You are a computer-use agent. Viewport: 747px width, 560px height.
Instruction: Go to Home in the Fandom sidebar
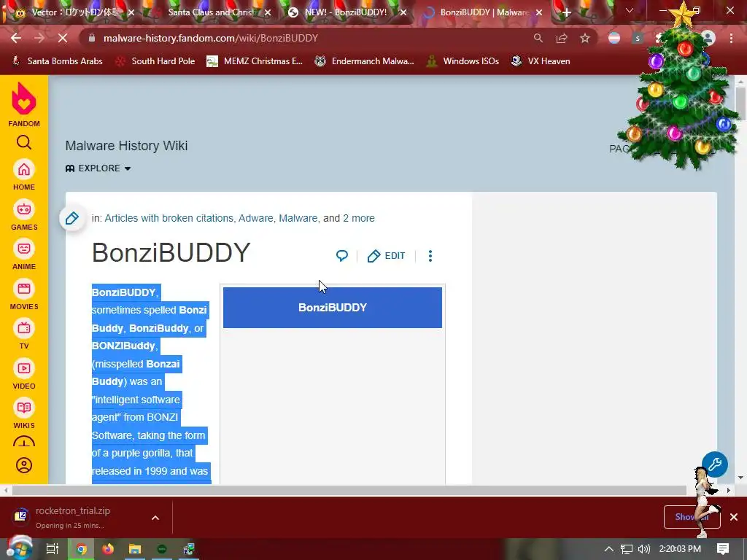coord(24,175)
